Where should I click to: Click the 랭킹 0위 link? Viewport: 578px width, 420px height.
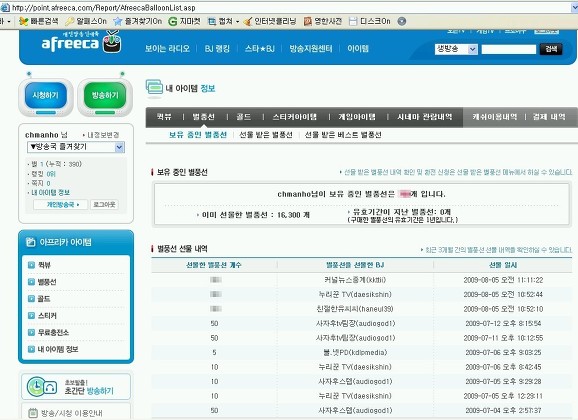click(x=43, y=174)
